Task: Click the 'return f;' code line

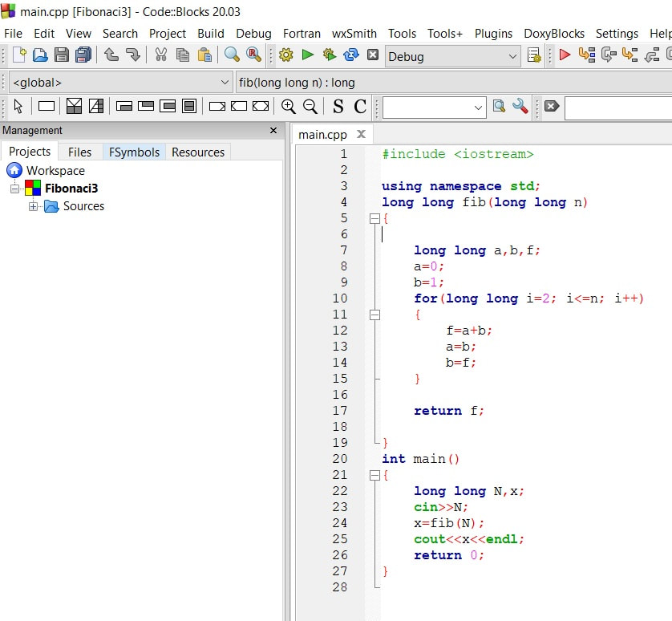Action: (x=449, y=411)
